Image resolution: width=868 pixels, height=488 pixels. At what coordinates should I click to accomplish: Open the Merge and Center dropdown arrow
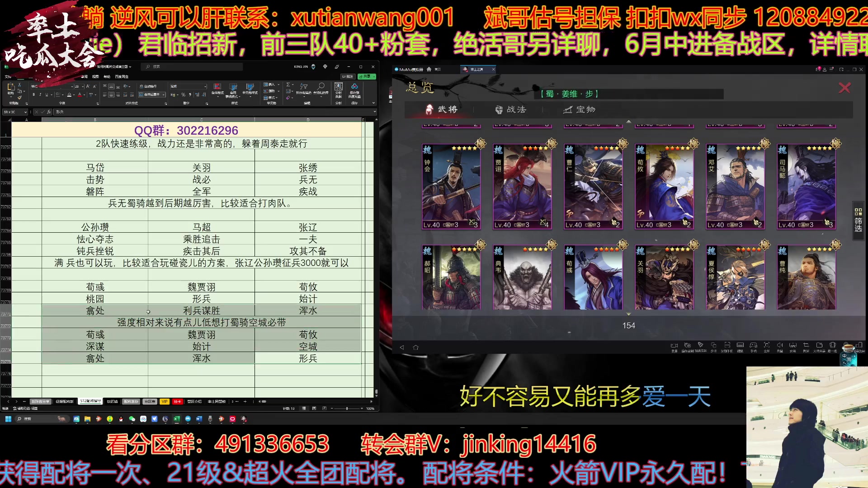tap(164, 95)
